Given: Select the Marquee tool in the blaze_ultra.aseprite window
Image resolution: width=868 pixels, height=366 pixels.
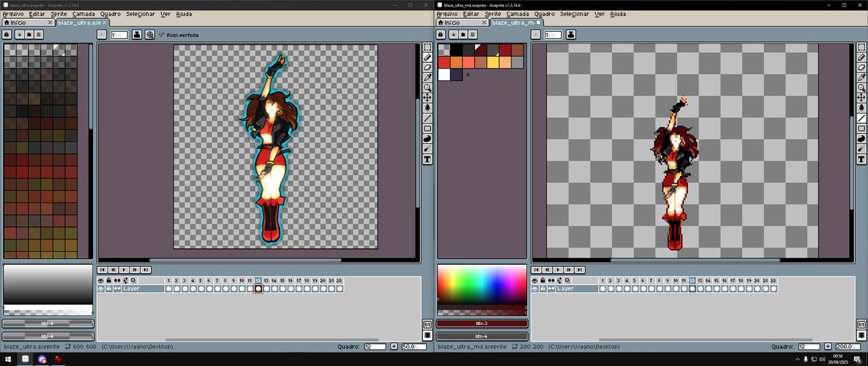Looking at the screenshot, I should pos(427,47).
